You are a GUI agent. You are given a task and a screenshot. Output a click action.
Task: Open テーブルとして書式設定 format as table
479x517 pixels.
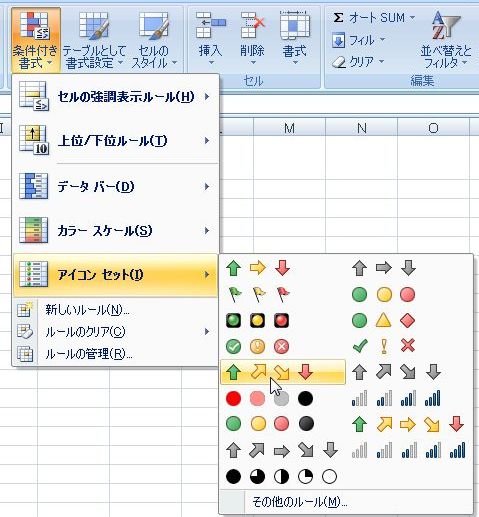tap(94, 40)
